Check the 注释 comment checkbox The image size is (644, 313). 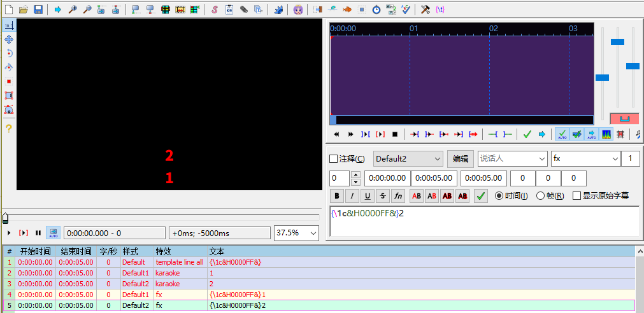(333, 158)
